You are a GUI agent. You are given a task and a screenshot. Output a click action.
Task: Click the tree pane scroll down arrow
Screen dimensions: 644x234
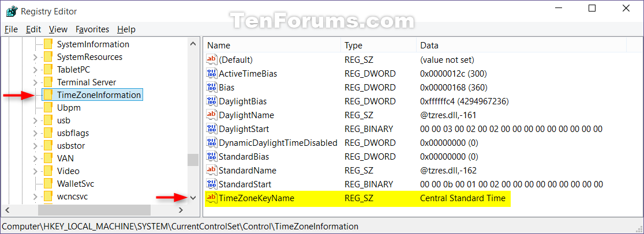click(193, 198)
